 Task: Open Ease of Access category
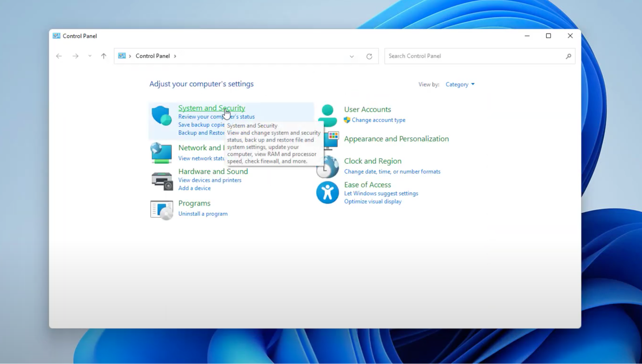pos(367,185)
